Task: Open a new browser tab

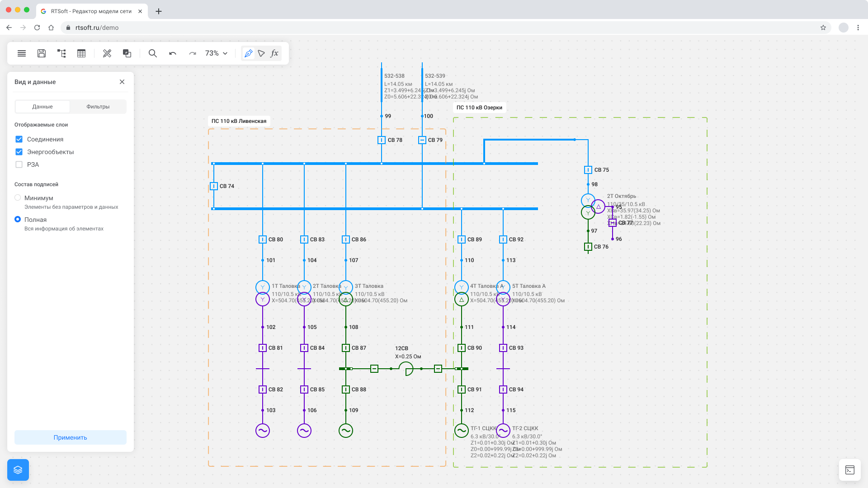Action: 159,11
